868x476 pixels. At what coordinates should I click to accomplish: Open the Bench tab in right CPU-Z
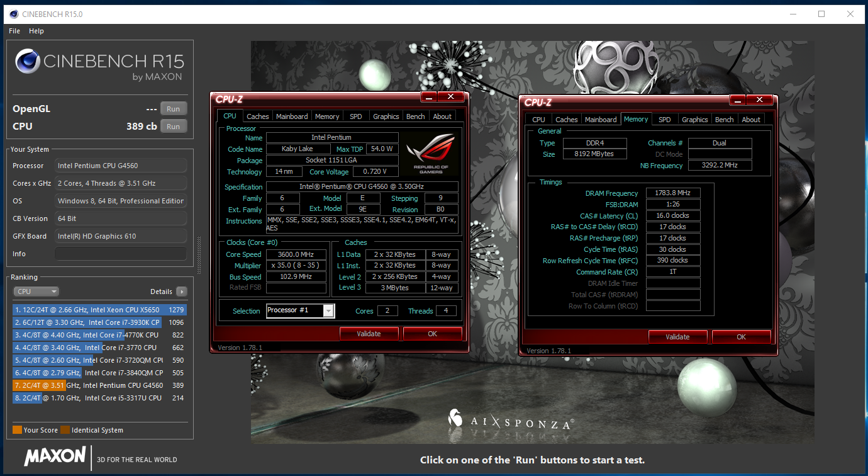pos(724,120)
